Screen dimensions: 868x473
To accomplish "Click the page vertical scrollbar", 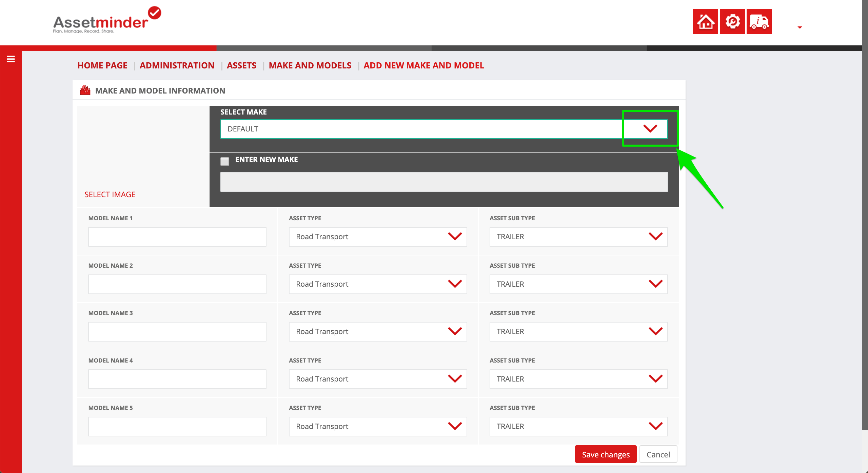I will (x=865, y=215).
